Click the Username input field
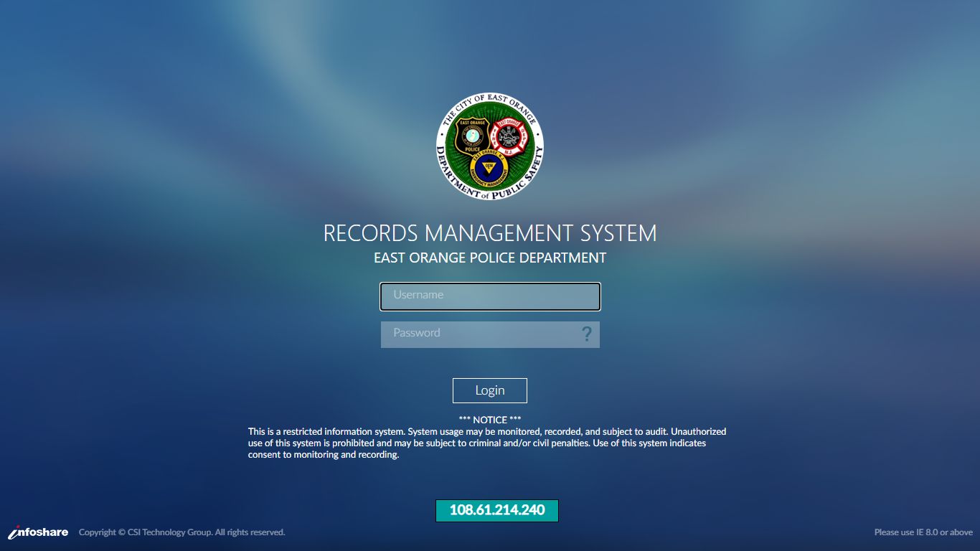The width and height of the screenshot is (980, 551). tap(490, 296)
